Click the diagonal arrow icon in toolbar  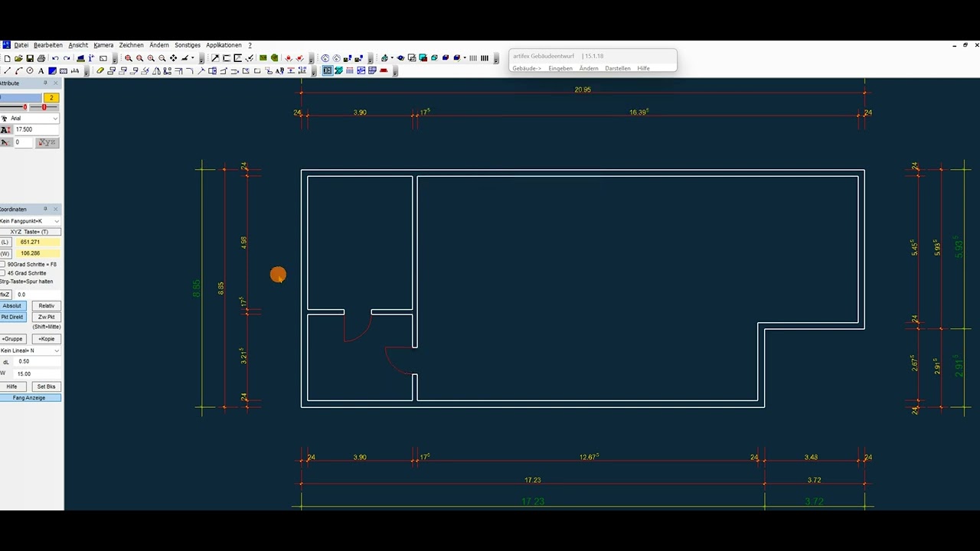point(215,58)
